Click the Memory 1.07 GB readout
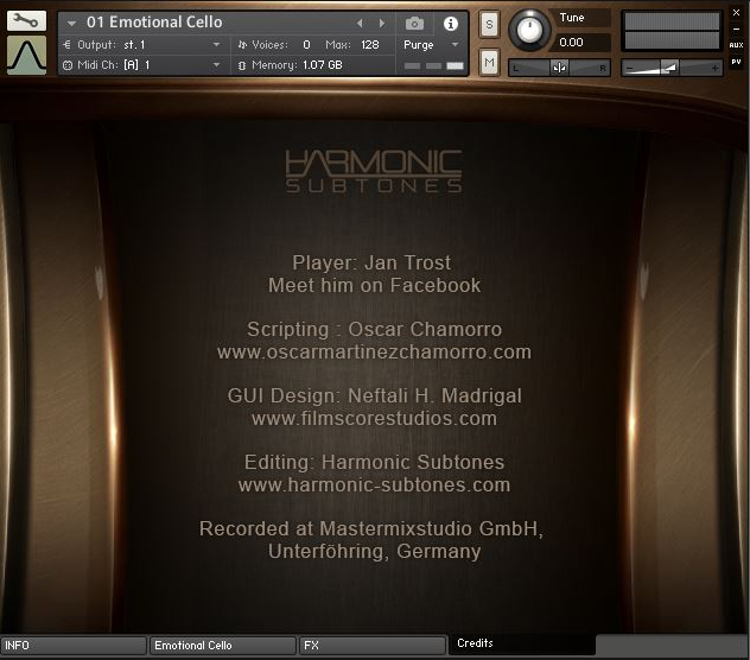 point(322,65)
